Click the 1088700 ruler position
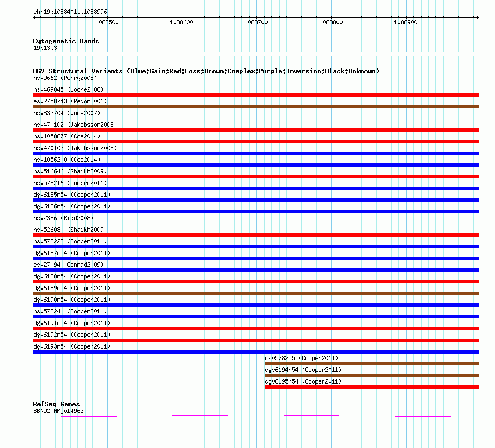 click(256, 22)
